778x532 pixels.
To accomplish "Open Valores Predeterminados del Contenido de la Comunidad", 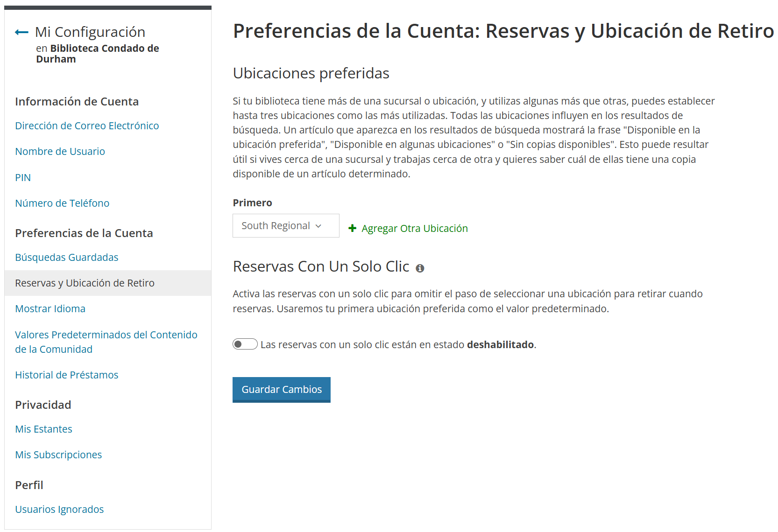I will [106, 342].
